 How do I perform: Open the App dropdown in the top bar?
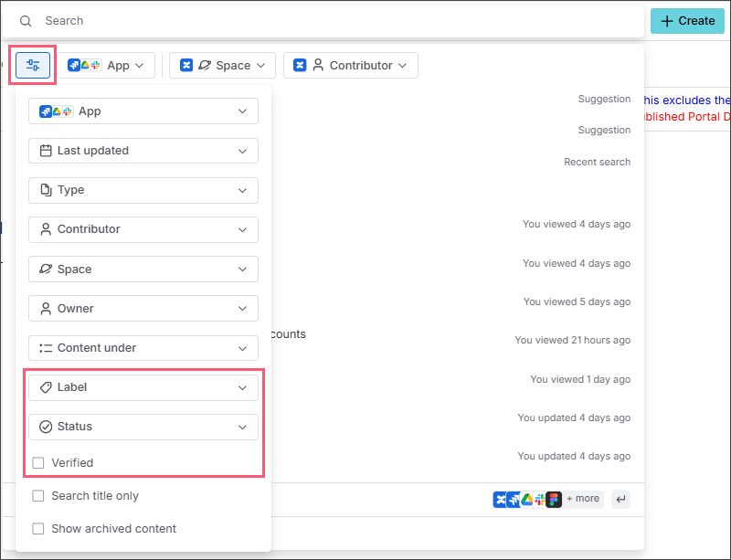point(106,65)
